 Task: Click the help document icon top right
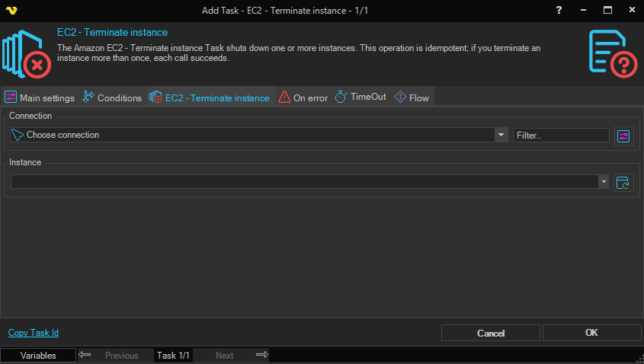[612, 53]
